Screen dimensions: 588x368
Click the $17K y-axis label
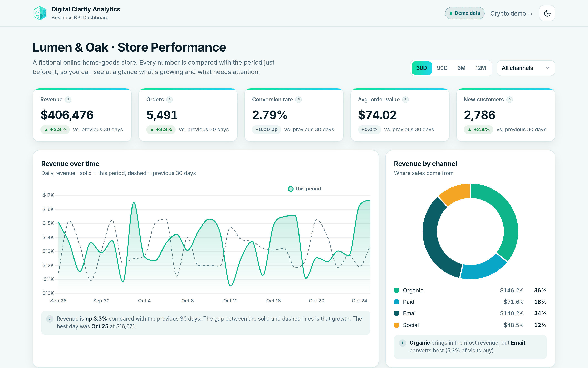48,195
